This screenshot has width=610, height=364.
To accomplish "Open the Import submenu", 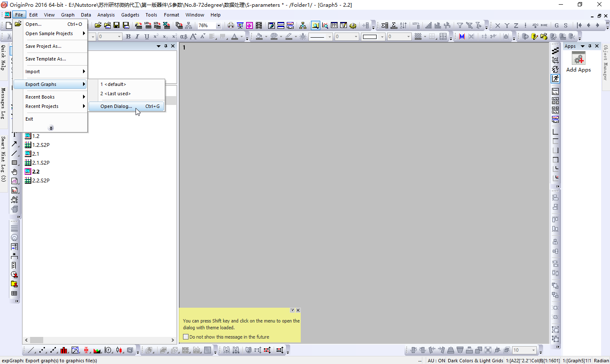I will 50,72.
